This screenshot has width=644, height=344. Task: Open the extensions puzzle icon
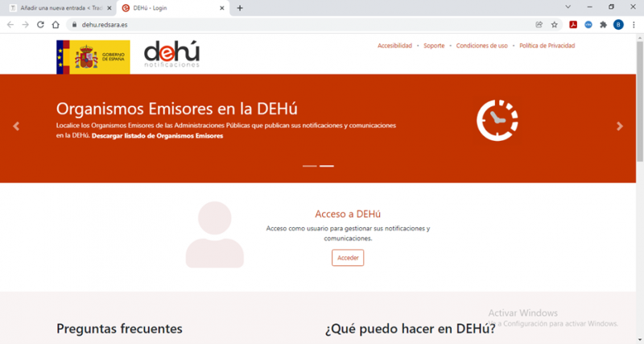point(603,25)
